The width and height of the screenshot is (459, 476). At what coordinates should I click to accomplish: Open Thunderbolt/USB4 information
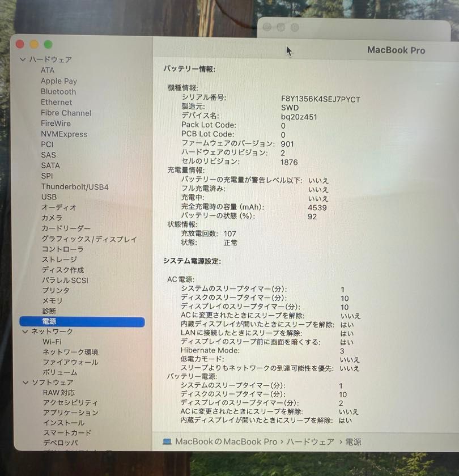pos(75,186)
